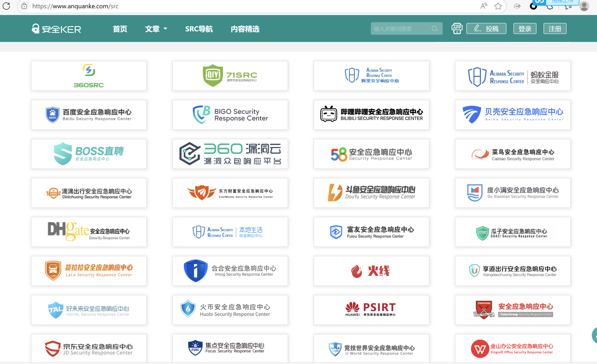Click the browser refresh icon

pos(7,6)
